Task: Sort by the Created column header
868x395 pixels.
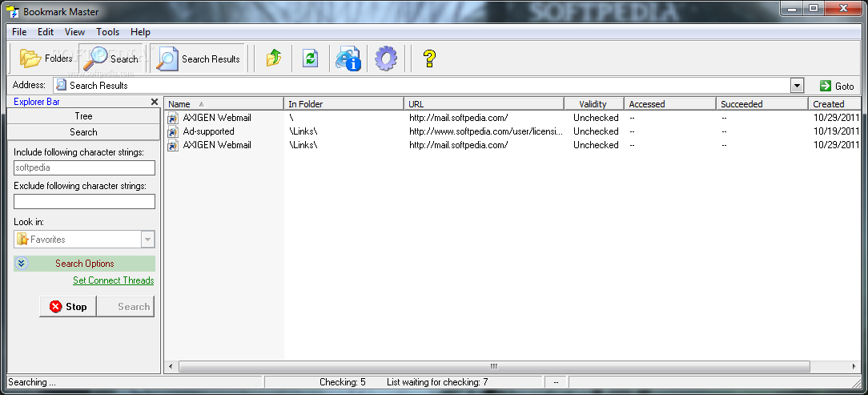Action: click(x=835, y=103)
